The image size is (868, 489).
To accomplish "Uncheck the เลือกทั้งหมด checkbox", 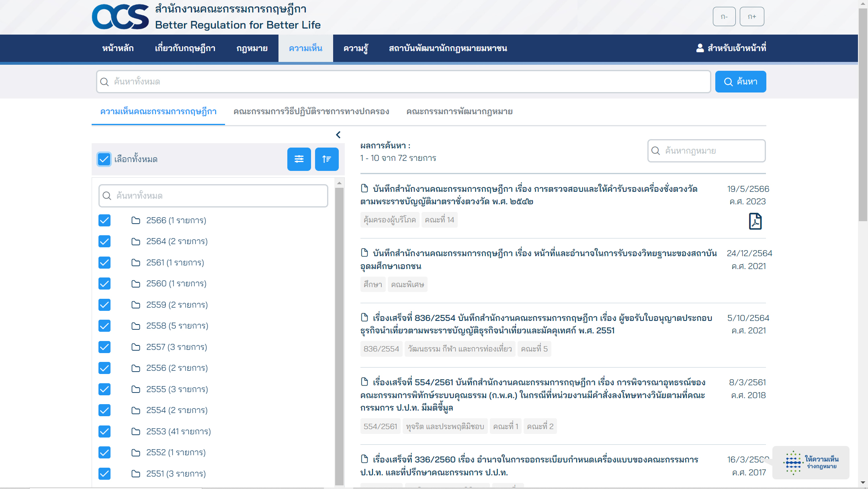I will 104,159.
